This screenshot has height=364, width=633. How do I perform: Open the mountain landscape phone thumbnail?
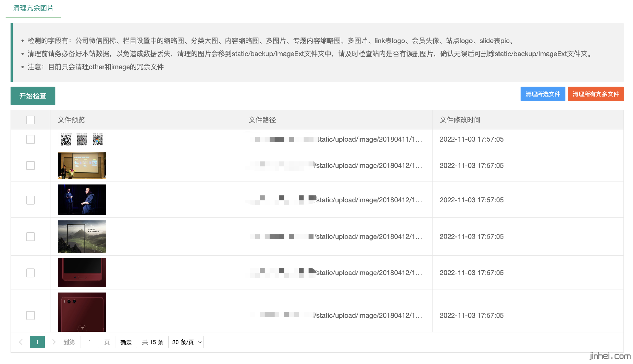point(82,237)
